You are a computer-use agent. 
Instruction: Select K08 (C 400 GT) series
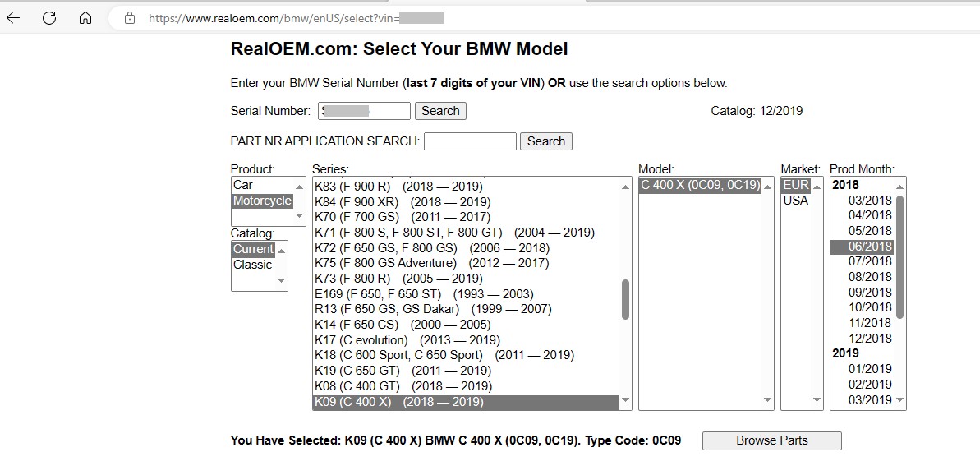(x=403, y=386)
